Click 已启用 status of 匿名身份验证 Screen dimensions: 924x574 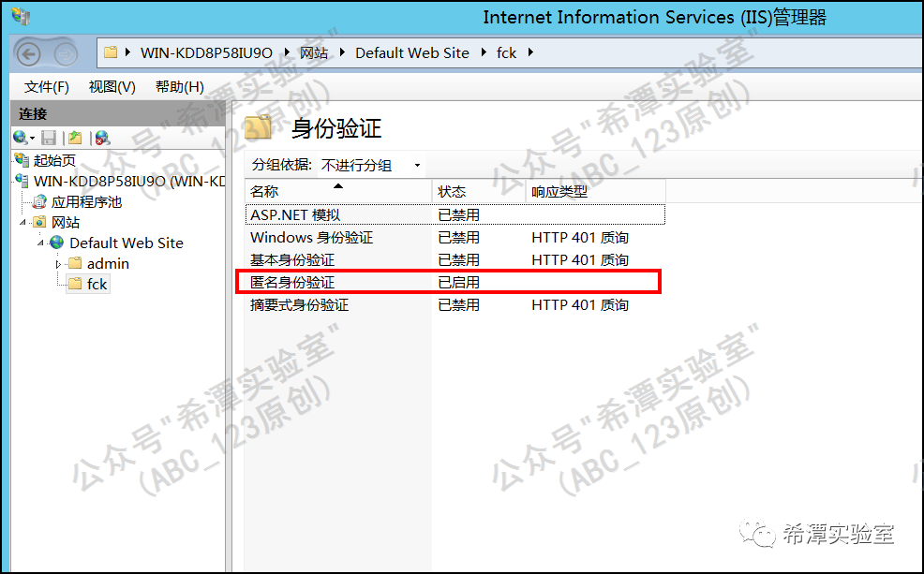pos(458,283)
